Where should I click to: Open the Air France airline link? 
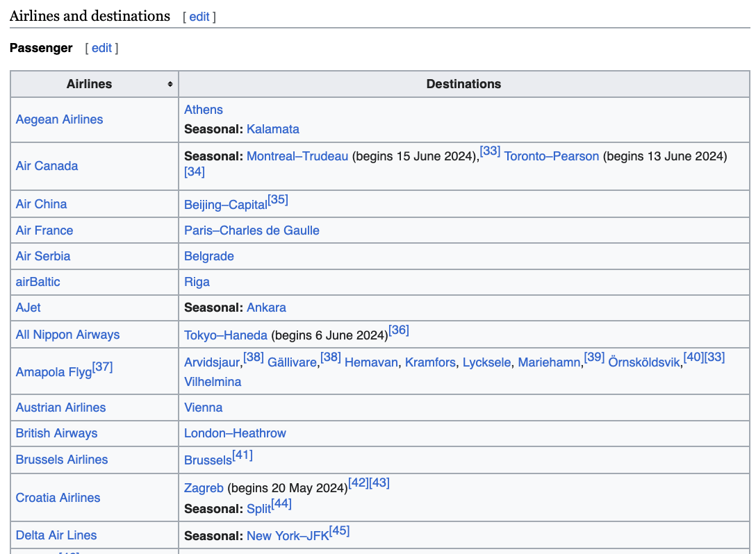(44, 230)
